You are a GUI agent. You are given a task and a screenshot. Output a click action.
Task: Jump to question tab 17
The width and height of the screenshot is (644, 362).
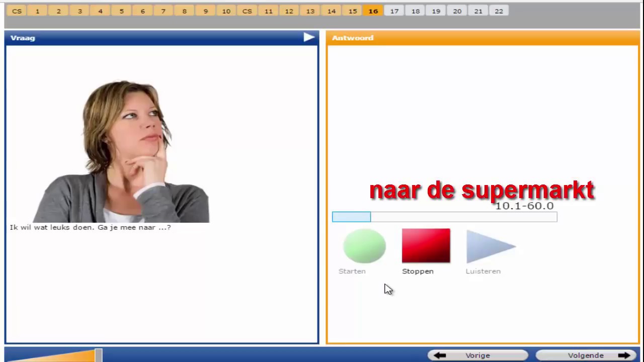coord(394,11)
